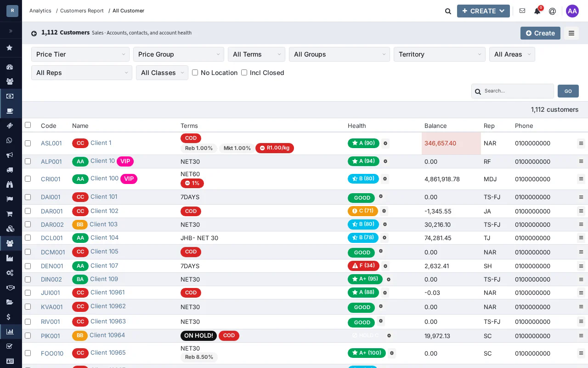Open notifications bell icon
Viewport: 588px width, 368px height.
pos(537,11)
